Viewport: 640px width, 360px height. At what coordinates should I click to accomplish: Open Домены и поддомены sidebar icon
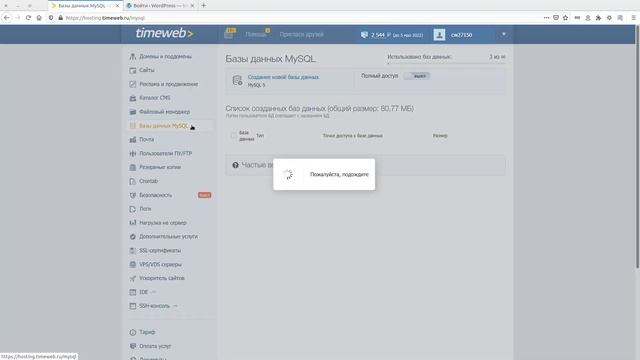point(133,56)
